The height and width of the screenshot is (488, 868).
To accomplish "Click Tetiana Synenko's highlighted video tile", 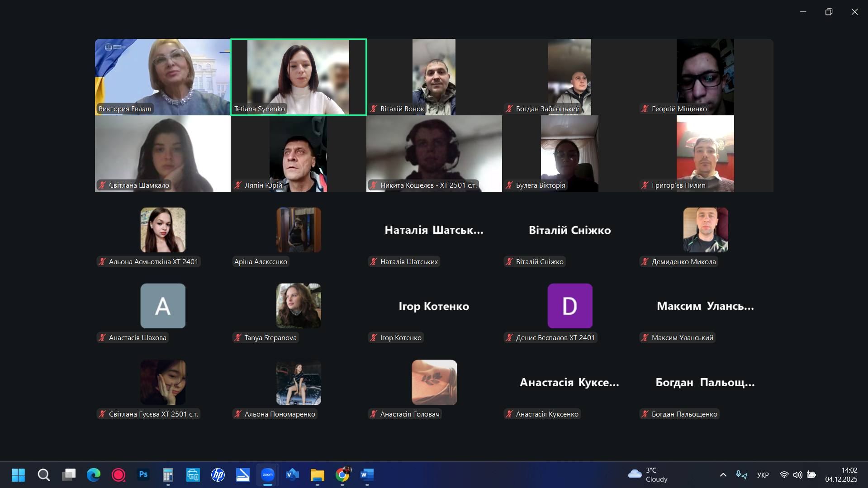I will 298,77.
